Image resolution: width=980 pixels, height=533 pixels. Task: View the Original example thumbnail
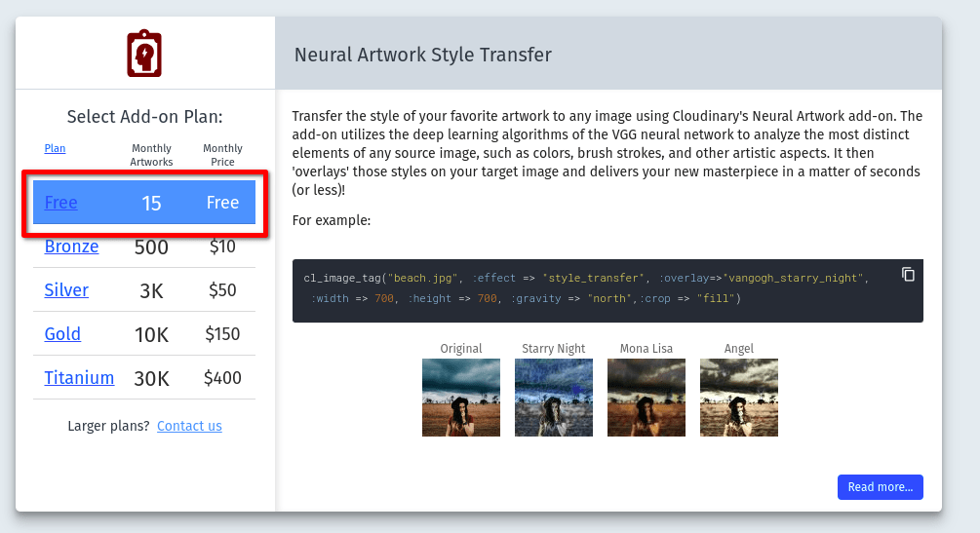pos(461,398)
